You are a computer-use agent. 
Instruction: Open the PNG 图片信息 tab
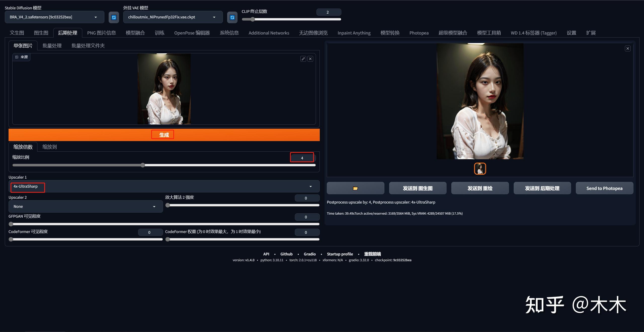click(101, 33)
